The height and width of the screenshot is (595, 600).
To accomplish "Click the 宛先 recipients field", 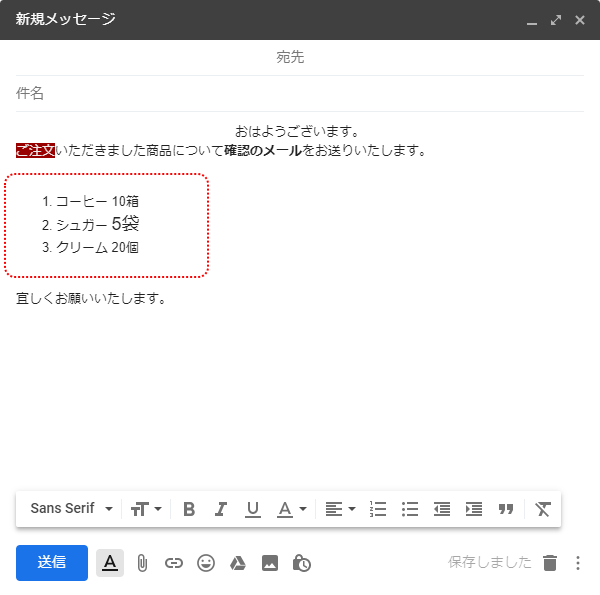I will pyautogui.click(x=300, y=57).
